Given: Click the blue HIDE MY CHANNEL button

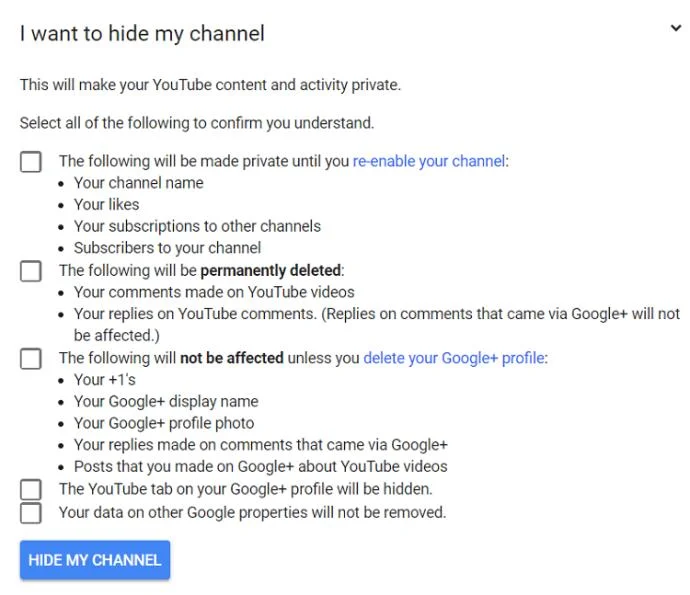Looking at the screenshot, I should (x=95, y=560).
